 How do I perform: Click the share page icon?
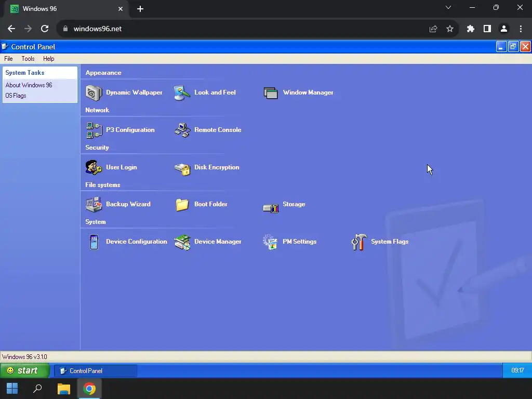pos(433,29)
